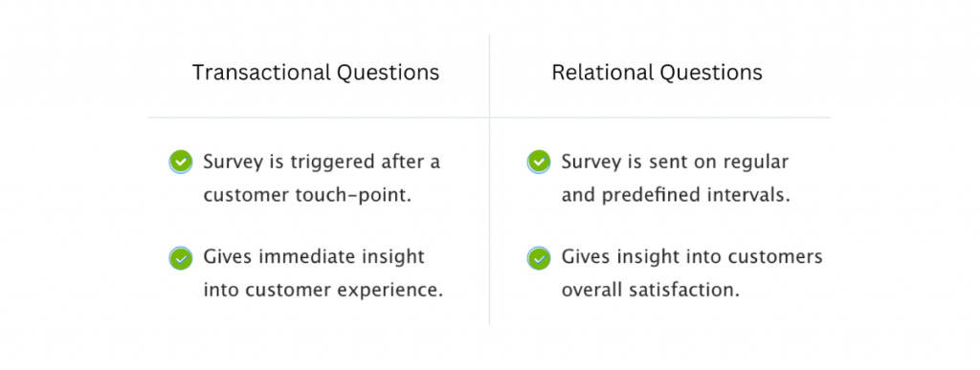Click the text 'into customer experience.'

(x=323, y=290)
